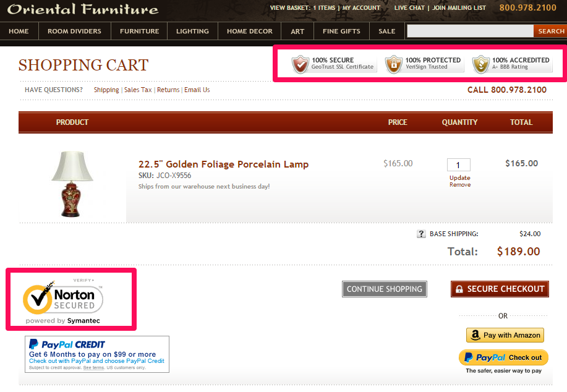Viewport: 567px width, 392px height.
Task: Click the VeriSign 100% Protected badge
Action: click(424, 64)
